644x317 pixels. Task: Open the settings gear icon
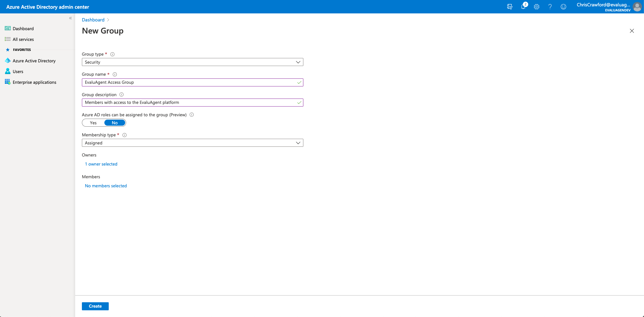pyautogui.click(x=537, y=7)
